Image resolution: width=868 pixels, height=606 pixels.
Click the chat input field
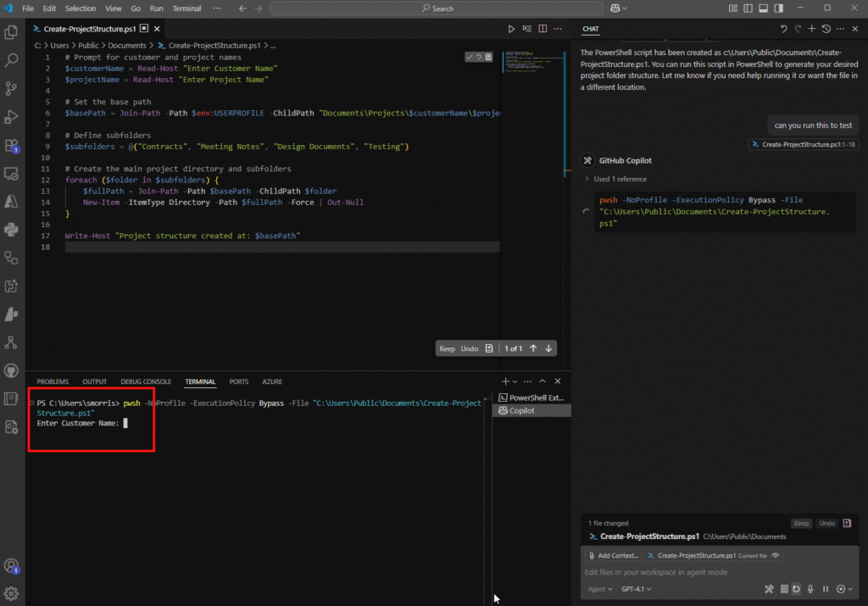click(x=720, y=572)
